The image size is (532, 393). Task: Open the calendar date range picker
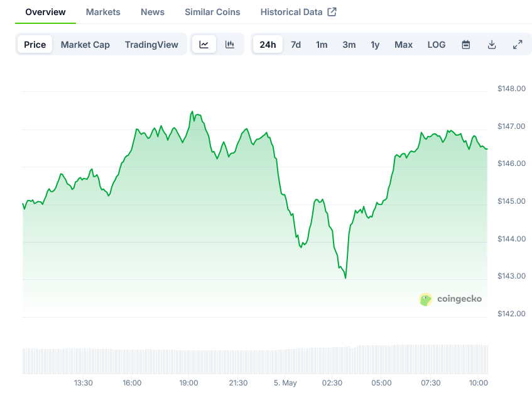[466, 45]
